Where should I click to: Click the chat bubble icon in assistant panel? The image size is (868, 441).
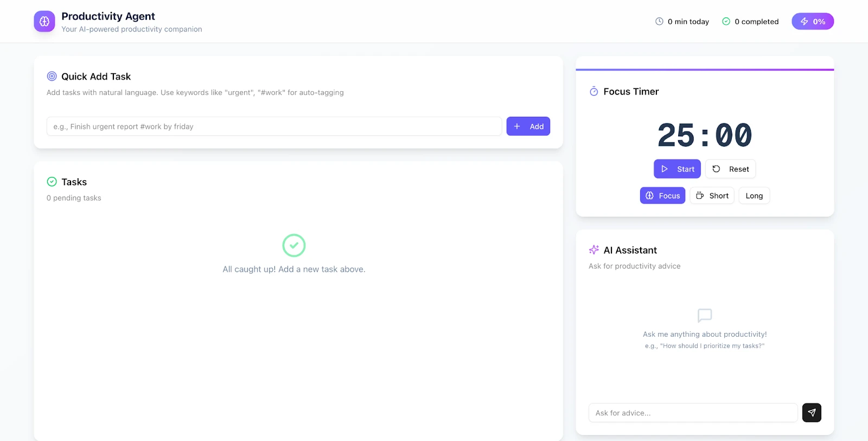[x=705, y=316]
